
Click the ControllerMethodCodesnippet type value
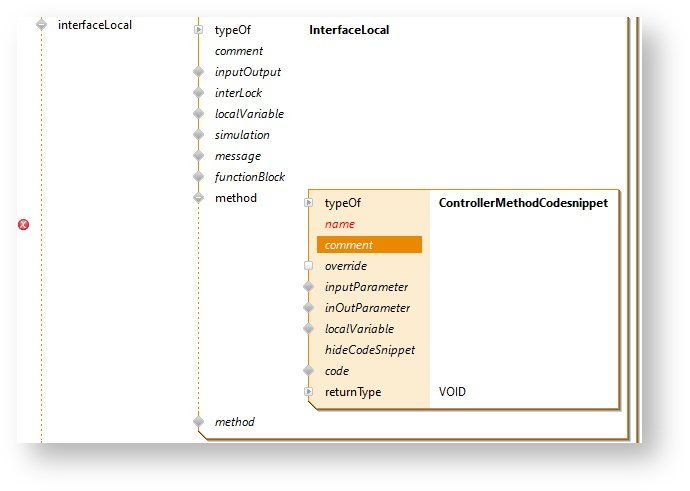pos(522,203)
